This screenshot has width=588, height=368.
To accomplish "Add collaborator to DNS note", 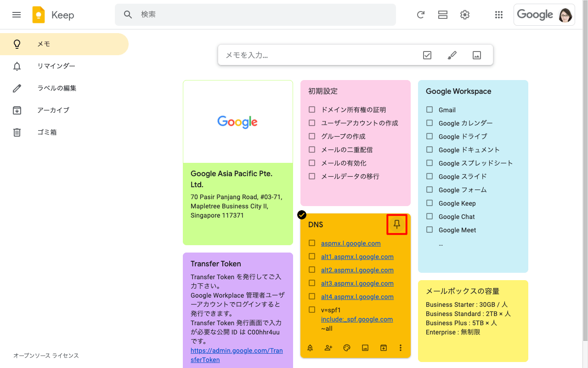I will click(x=328, y=348).
